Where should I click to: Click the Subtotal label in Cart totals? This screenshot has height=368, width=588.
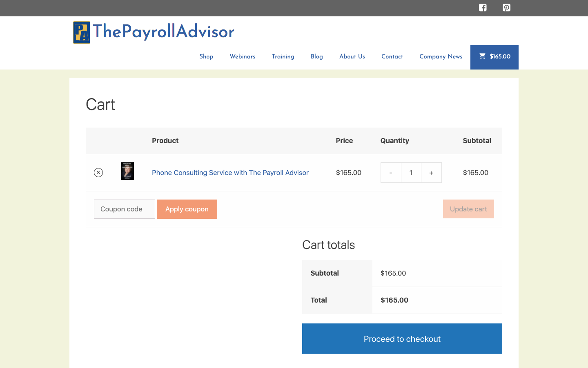coord(325,273)
